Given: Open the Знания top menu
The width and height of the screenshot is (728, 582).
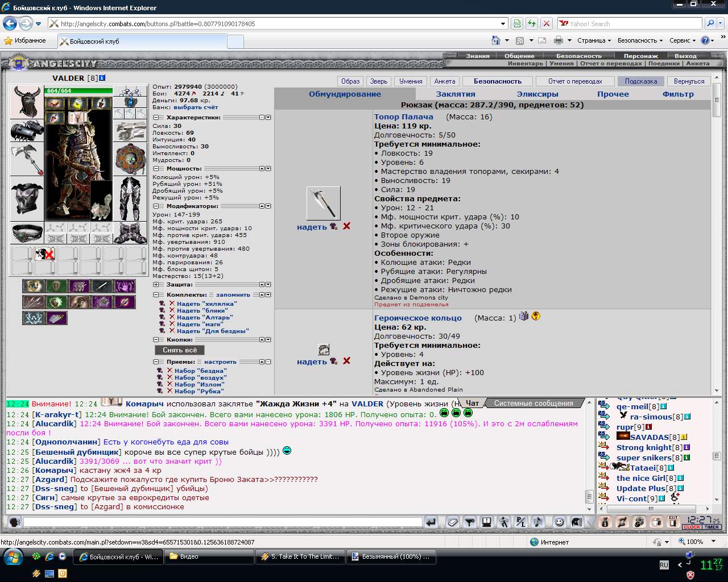Looking at the screenshot, I should (478, 56).
